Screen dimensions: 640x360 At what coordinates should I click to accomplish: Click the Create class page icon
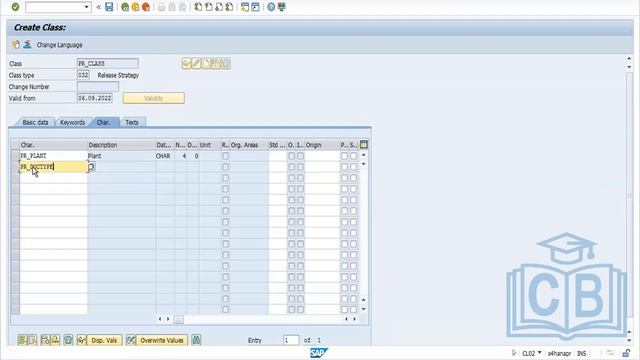pos(206,63)
